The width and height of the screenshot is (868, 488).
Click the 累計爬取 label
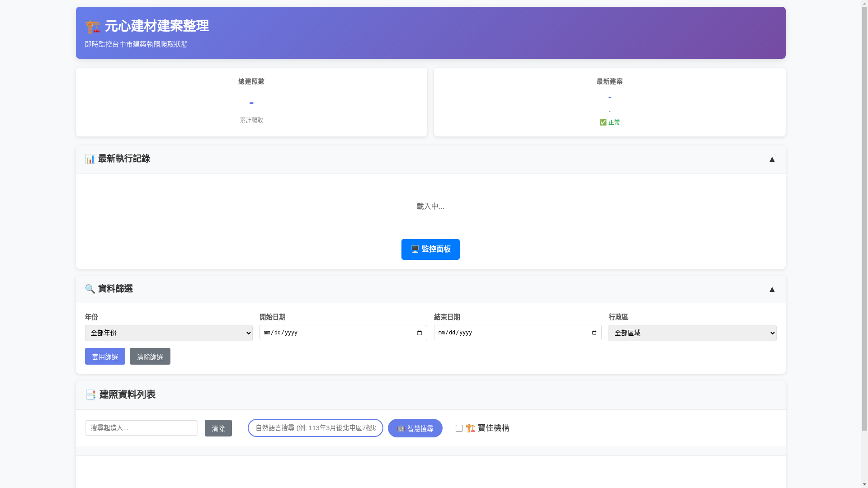(x=251, y=120)
